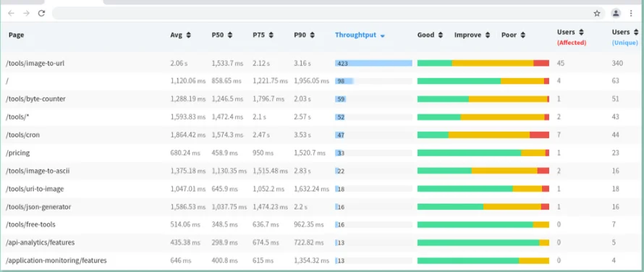Click unique users count 340
The image size is (644, 272).
coord(617,63)
